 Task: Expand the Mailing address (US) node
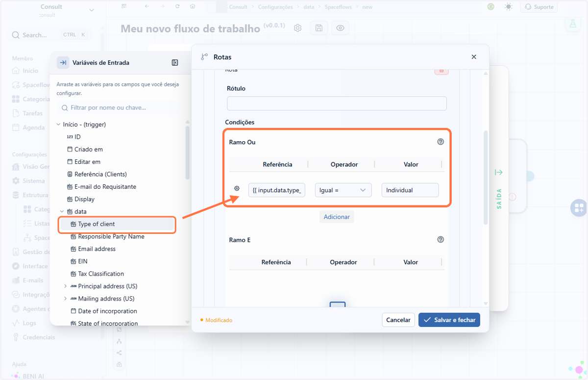65,299
